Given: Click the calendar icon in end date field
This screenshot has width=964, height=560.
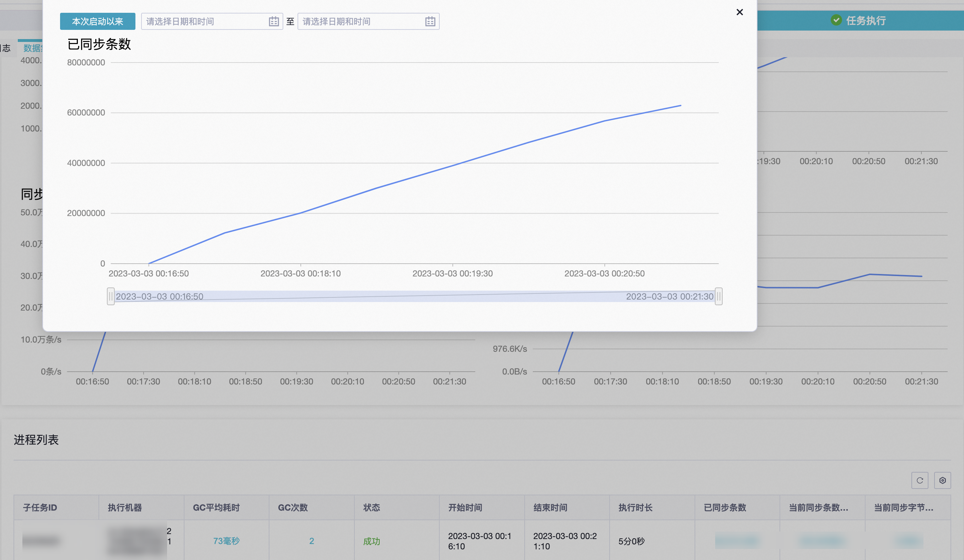Looking at the screenshot, I should [x=430, y=21].
